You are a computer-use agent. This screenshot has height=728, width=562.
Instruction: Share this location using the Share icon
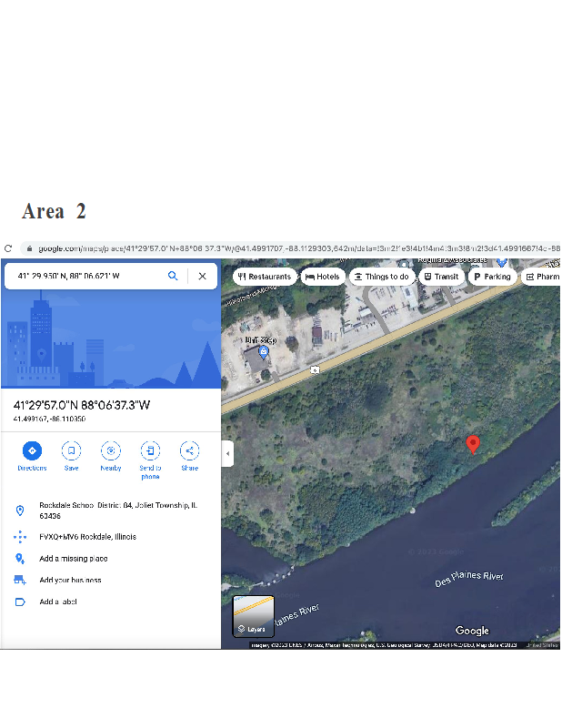coord(189,450)
